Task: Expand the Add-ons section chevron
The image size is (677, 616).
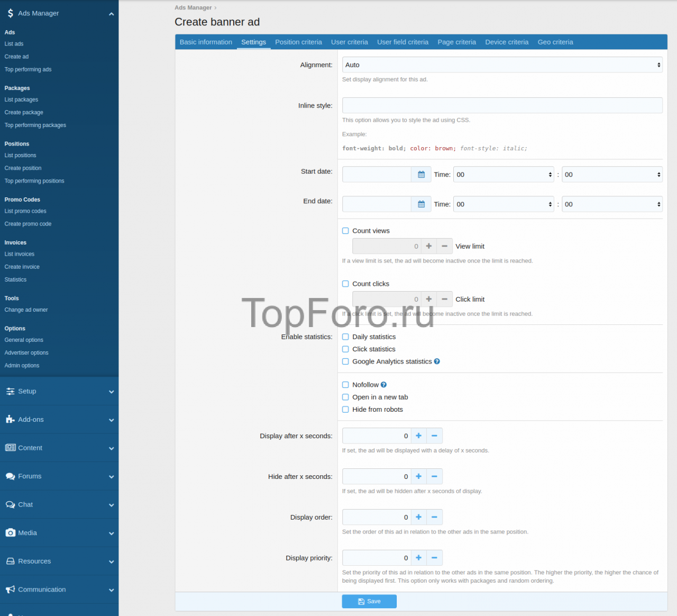Action: pyautogui.click(x=111, y=420)
